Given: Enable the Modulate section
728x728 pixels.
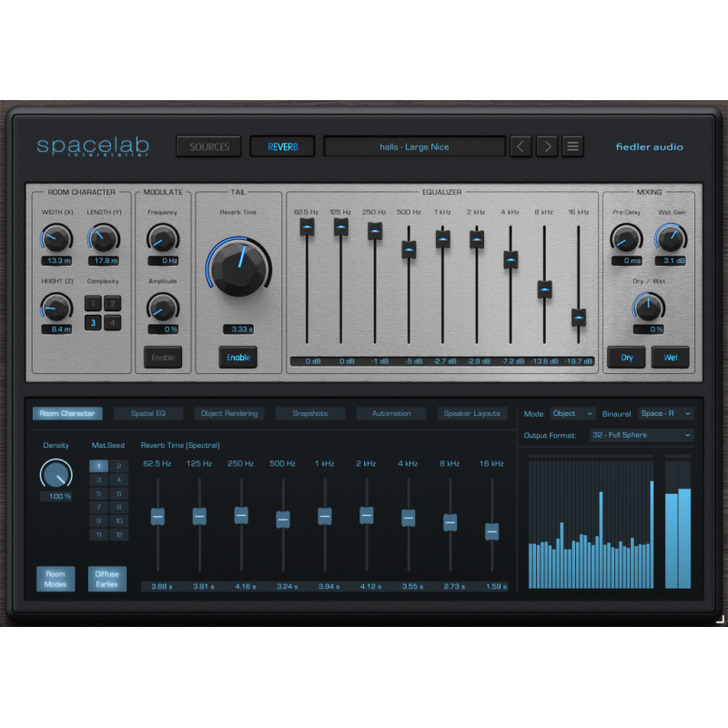Looking at the screenshot, I should 164,357.
